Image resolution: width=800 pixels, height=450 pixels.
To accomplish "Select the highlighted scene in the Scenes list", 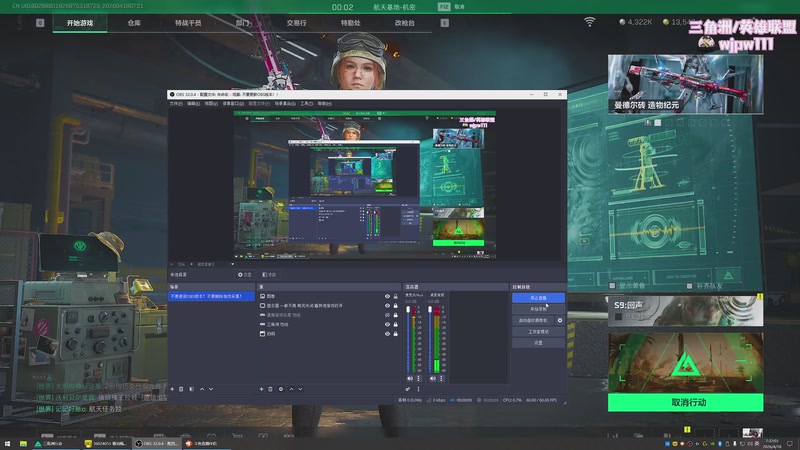I will [x=211, y=296].
